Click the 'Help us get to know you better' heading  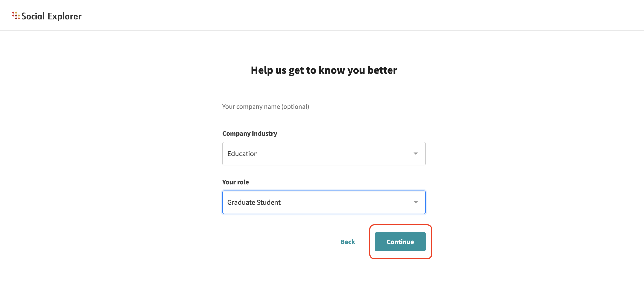(x=324, y=70)
